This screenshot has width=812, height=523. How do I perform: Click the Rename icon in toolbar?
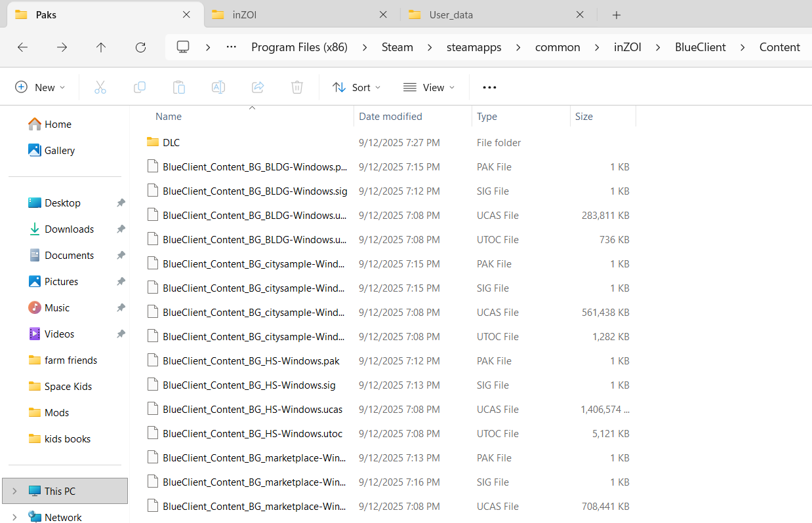[218, 87]
